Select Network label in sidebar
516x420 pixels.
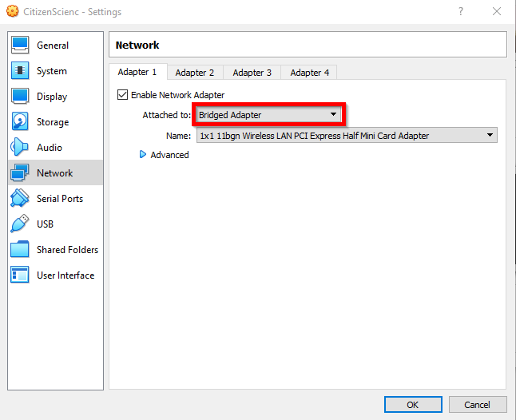pyautogui.click(x=54, y=173)
